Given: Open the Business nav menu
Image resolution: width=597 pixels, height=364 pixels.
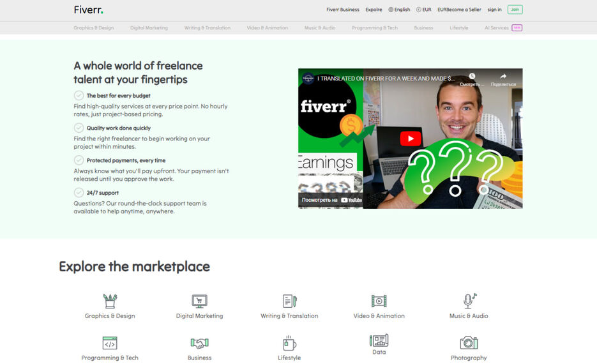Looking at the screenshot, I should pyautogui.click(x=424, y=28).
